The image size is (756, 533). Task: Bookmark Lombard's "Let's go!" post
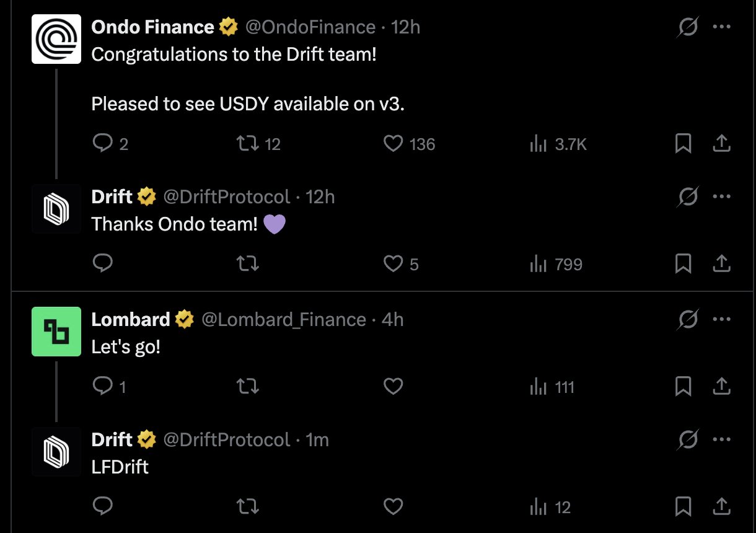pyautogui.click(x=683, y=387)
